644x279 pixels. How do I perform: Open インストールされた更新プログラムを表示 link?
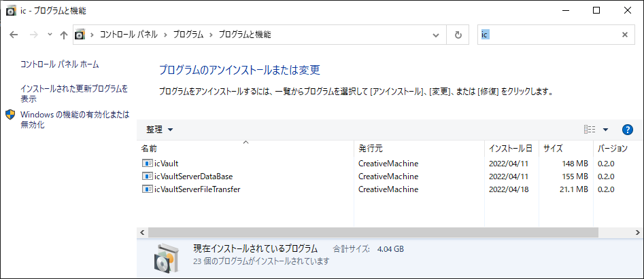[74, 94]
